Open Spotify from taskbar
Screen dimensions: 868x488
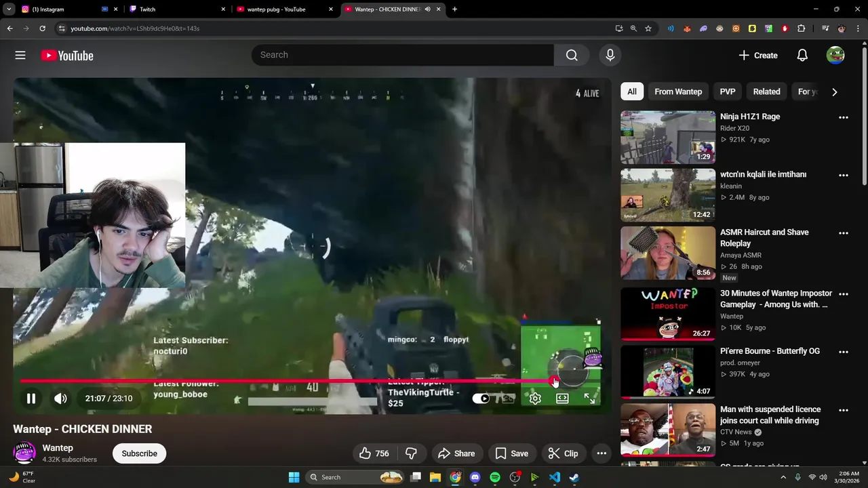click(495, 477)
